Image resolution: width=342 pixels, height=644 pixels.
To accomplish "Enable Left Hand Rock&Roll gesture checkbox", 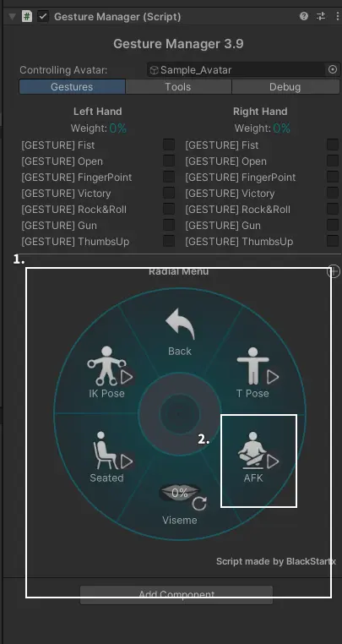I will click(169, 209).
